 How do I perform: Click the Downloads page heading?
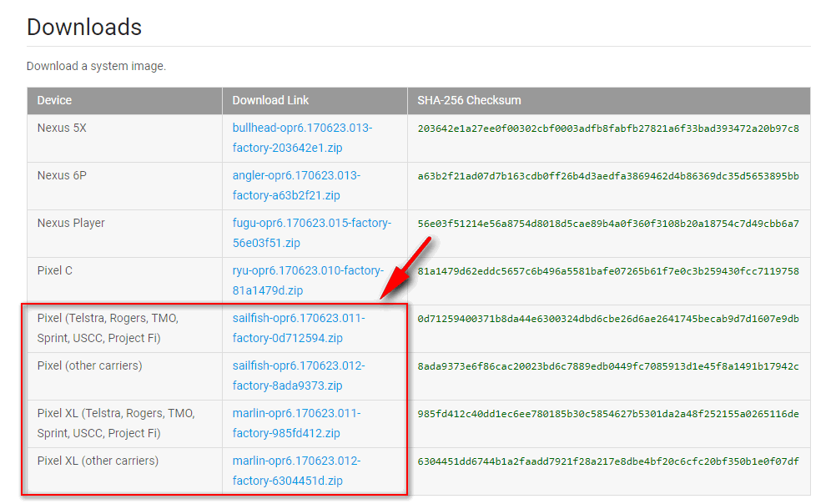pyautogui.click(x=84, y=27)
